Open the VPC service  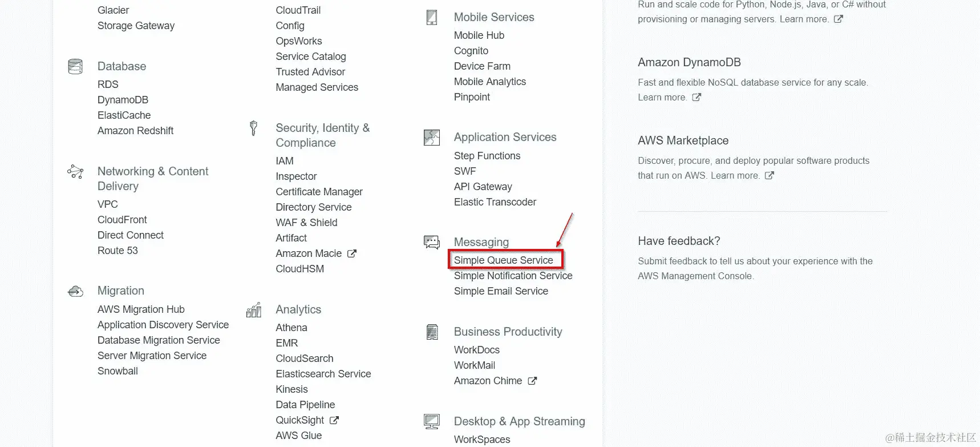[x=108, y=204]
